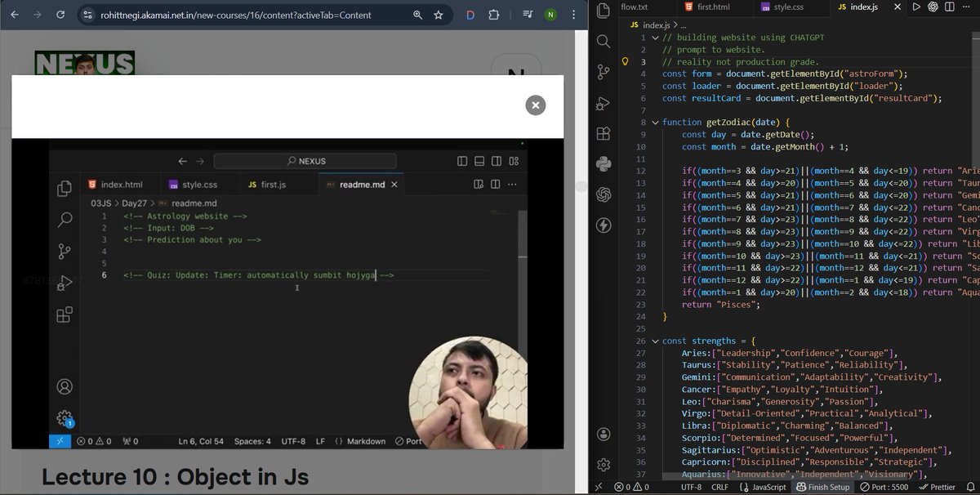Toggle the split editor layout icon

pos(950,7)
